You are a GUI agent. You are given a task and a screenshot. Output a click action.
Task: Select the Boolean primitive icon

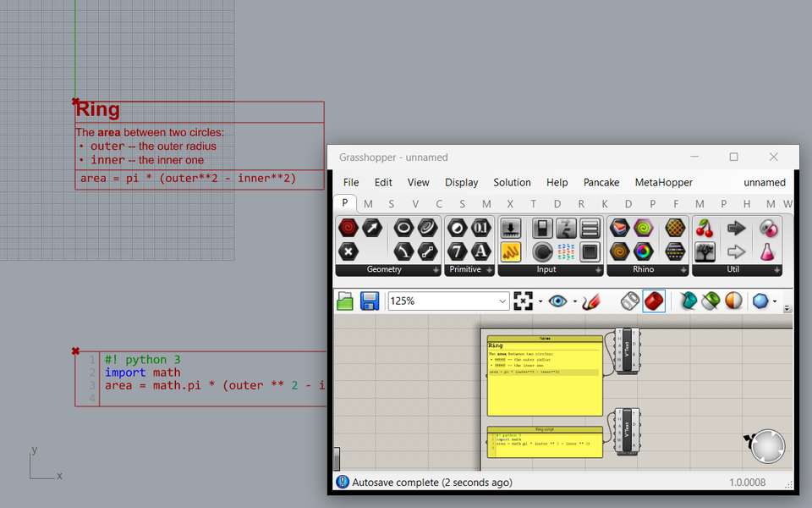(x=457, y=228)
